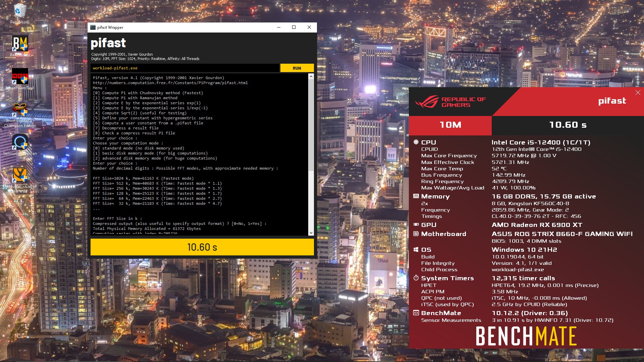
Task: Click the console scrollbar up arrow
Action: 311,76
